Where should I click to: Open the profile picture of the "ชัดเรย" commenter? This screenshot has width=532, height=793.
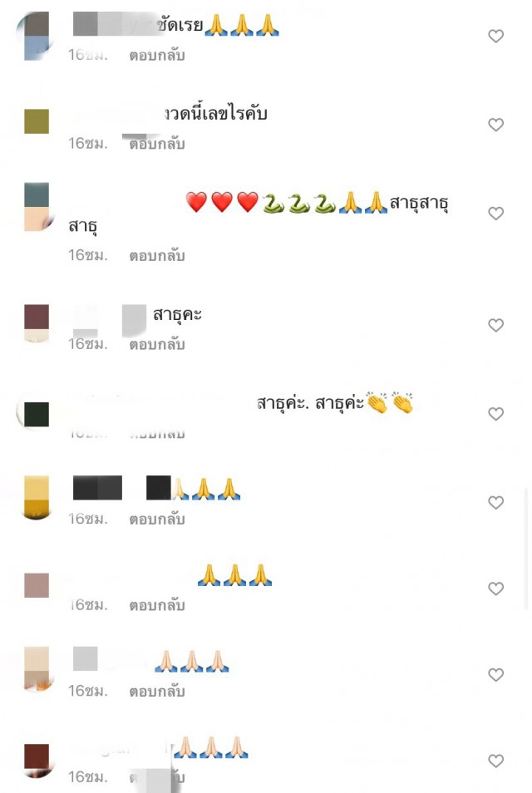click(36, 36)
